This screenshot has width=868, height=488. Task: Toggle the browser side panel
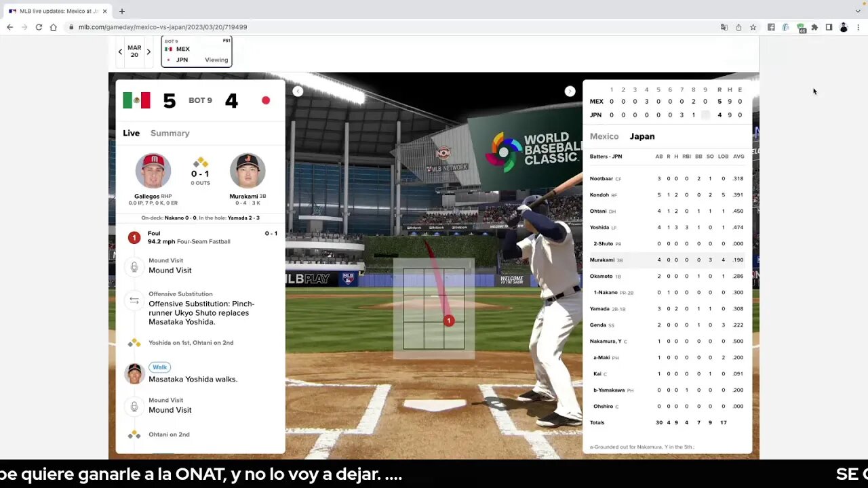[829, 27]
